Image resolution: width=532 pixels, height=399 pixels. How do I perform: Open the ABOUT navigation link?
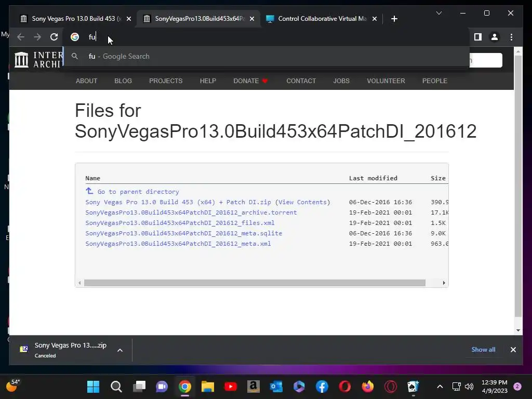87,81
